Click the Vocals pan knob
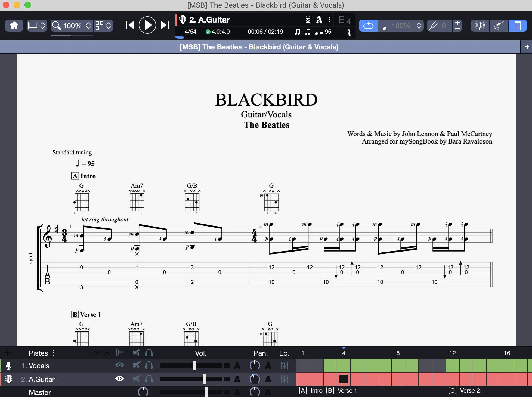The image size is (532, 397). coord(255,365)
